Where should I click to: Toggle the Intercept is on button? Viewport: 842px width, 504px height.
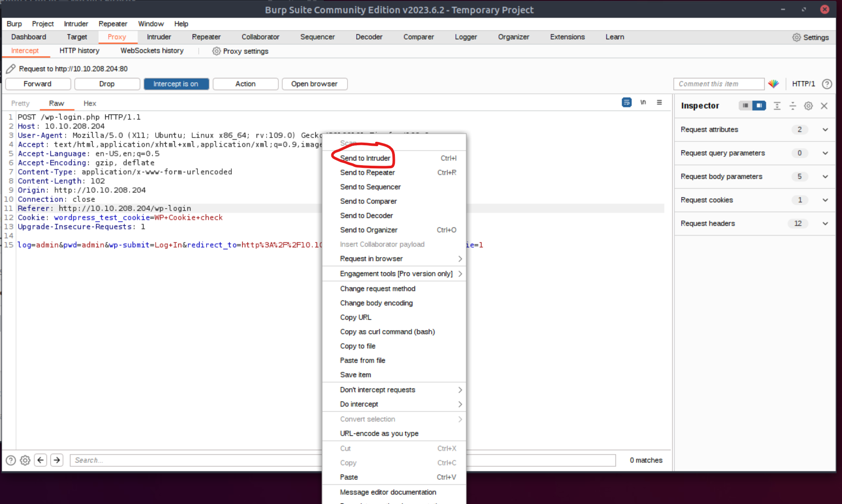tap(176, 84)
